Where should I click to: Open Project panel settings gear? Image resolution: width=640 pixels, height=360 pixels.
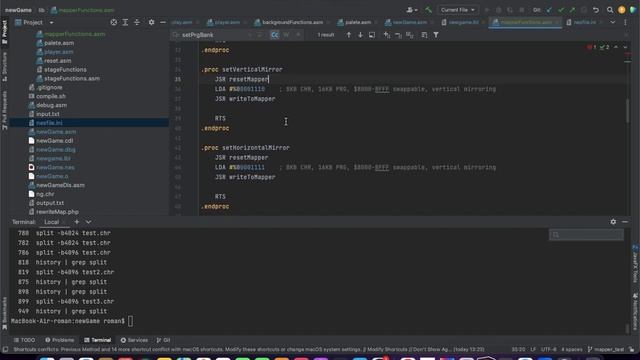pyautogui.click(x=151, y=22)
